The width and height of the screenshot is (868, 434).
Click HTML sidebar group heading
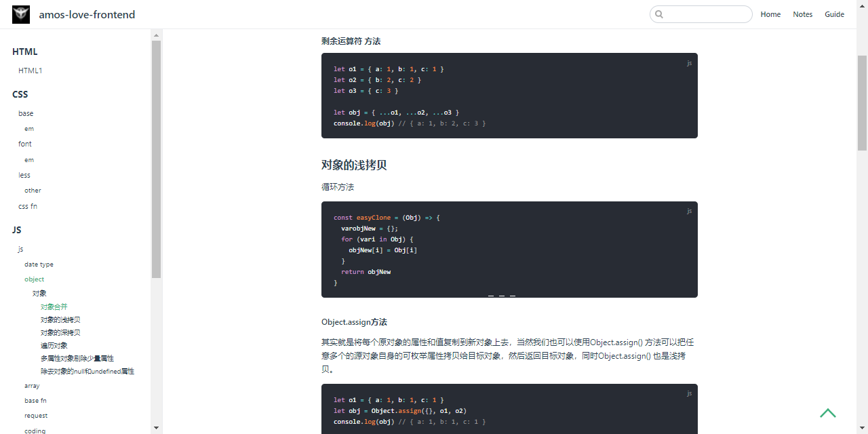[25, 52]
